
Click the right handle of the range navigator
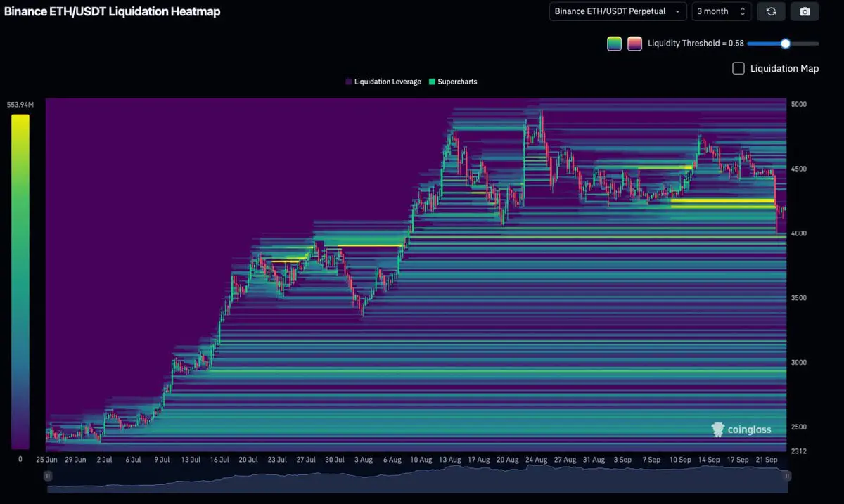(x=787, y=476)
